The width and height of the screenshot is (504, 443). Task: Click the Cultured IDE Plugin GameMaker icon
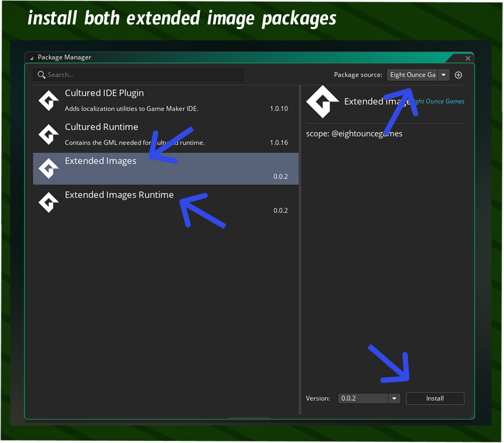click(x=49, y=101)
